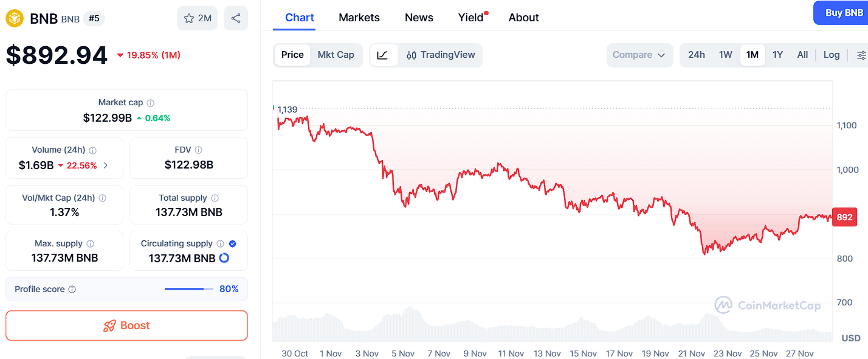Click the circulating supply verified badge
This screenshot has width=868, height=359.
tap(232, 243)
